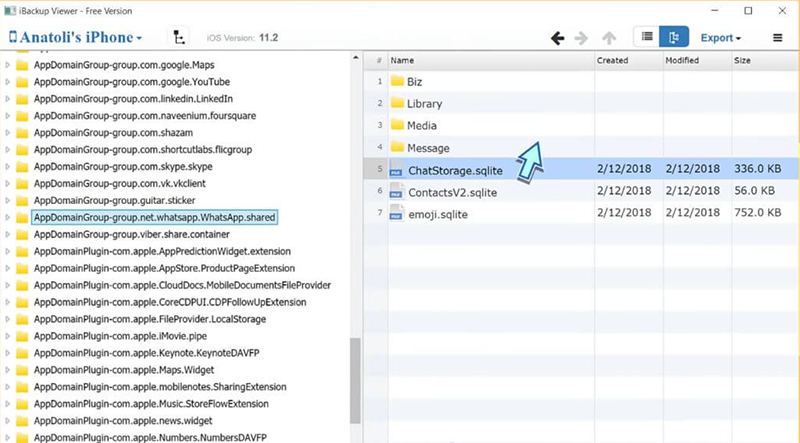Select the apple.news.widget tree item
The image size is (800, 443).
pos(123,421)
